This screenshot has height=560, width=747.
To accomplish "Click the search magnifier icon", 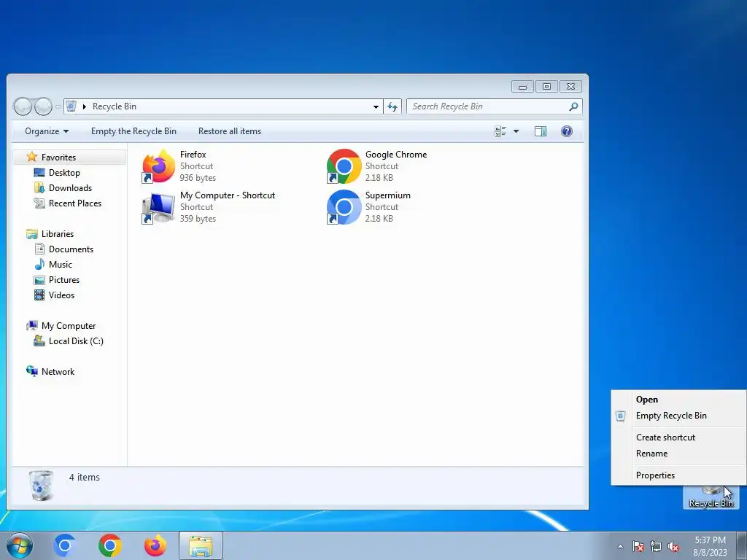I will pyautogui.click(x=573, y=106).
